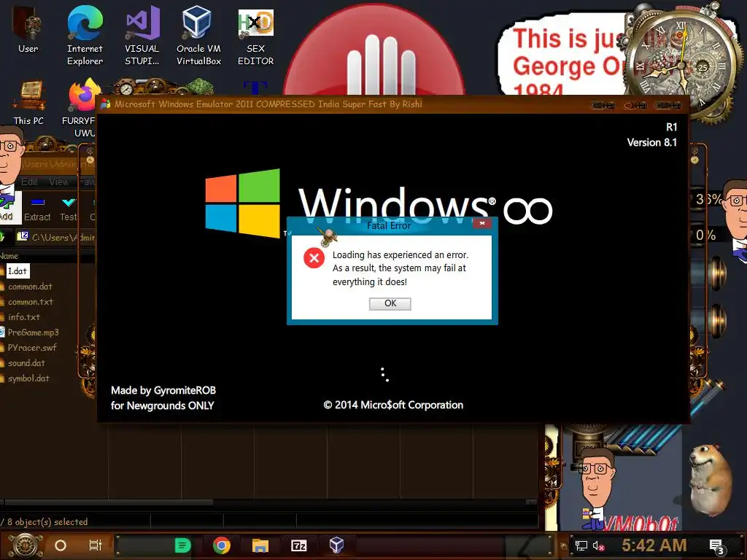Open File Explorer from the taskbar
The image size is (747, 560).
[260, 545]
